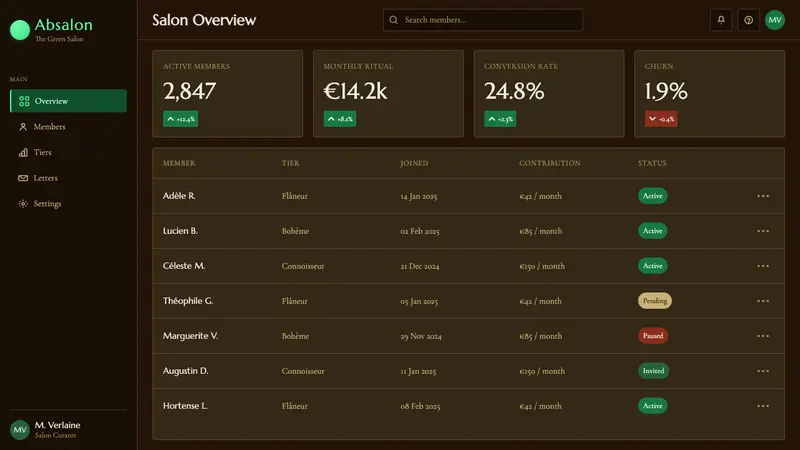Click the 24.8% conversion rate value
The height and width of the screenshot is (450, 800).
(x=514, y=91)
